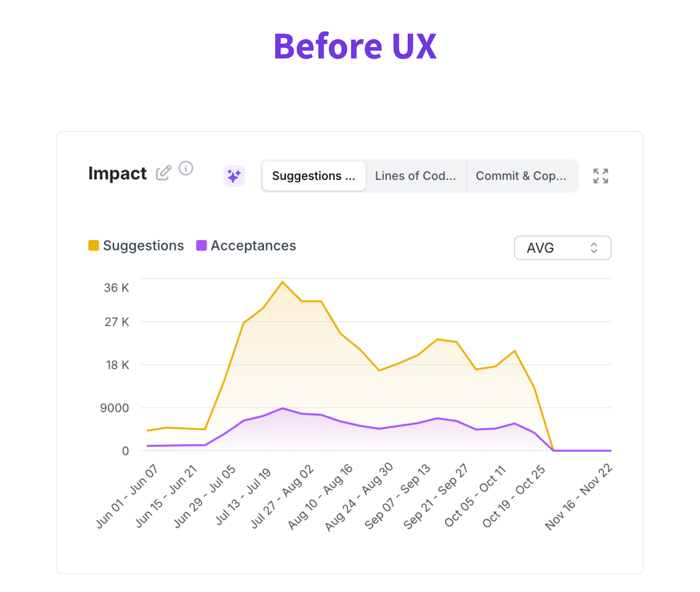Click the Jun 01 - Jun 07 axis label
This screenshot has width=700, height=592.
pos(127,496)
